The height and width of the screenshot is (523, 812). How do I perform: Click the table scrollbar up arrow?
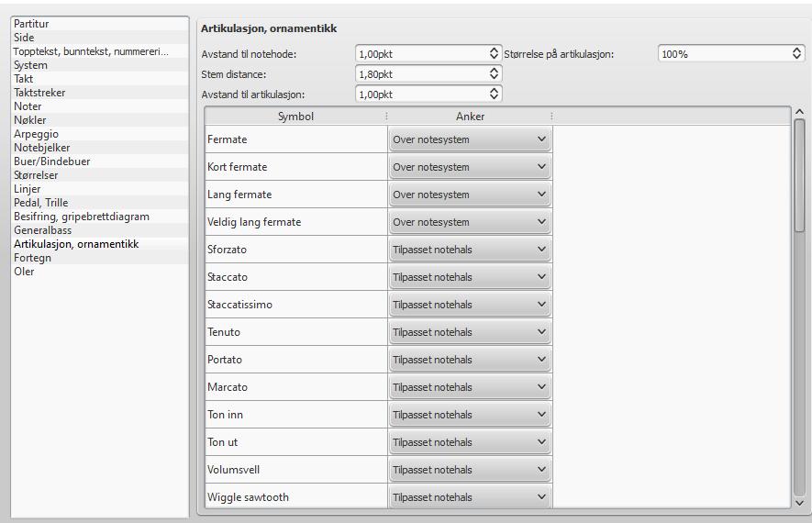(x=799, y=112)
